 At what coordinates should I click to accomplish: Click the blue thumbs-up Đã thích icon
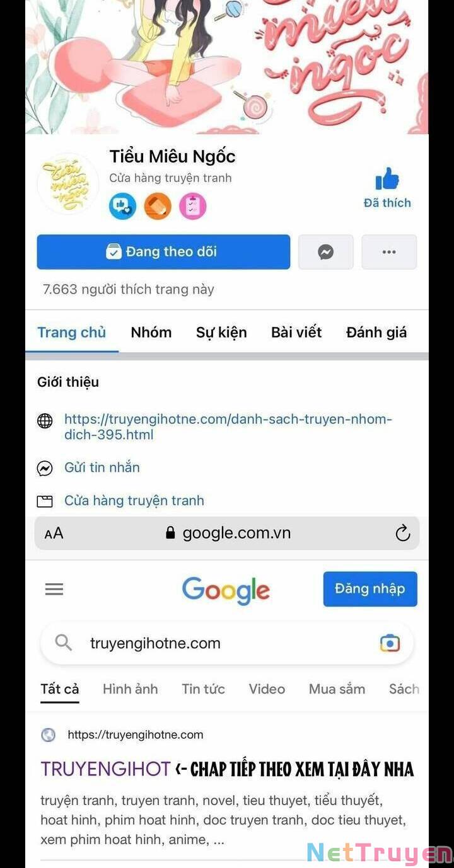point(387,179)
